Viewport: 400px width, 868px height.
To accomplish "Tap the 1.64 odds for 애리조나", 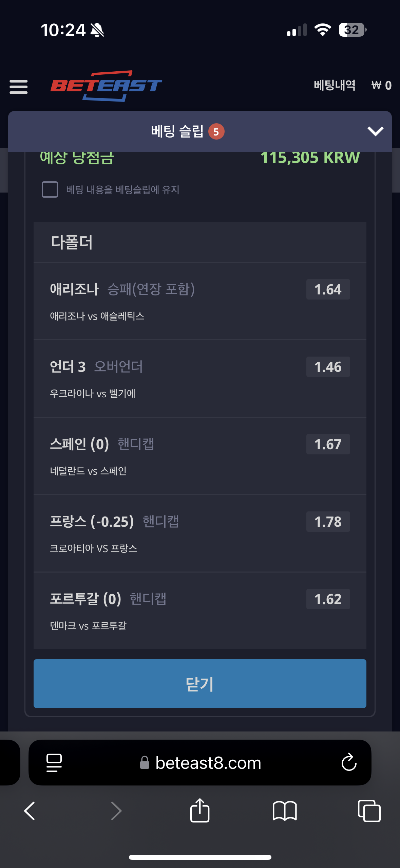I will [328, 290].
